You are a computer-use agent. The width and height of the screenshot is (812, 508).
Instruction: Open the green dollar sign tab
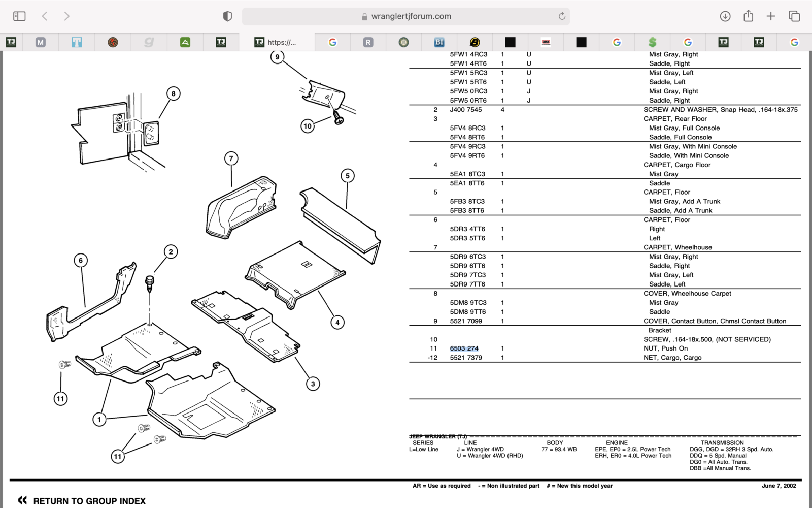653,42
